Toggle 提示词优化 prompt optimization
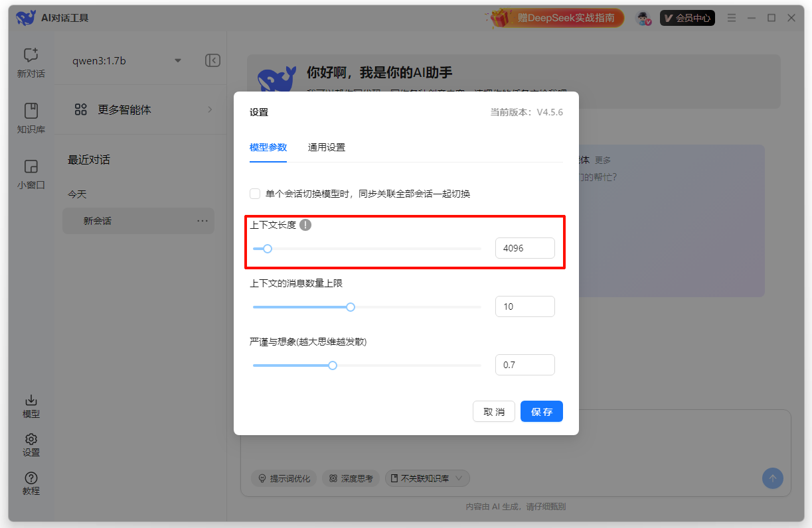 (284, 478)
